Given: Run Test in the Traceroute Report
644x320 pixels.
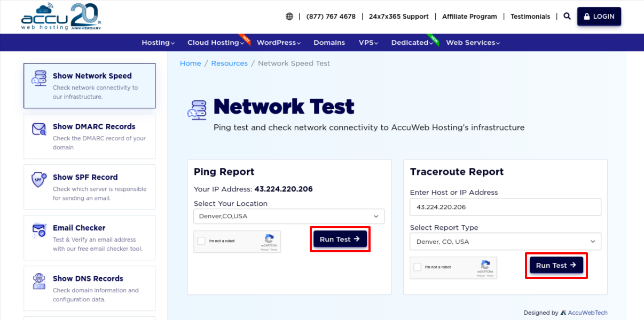Looking at the screenshot, I should 556,265.
